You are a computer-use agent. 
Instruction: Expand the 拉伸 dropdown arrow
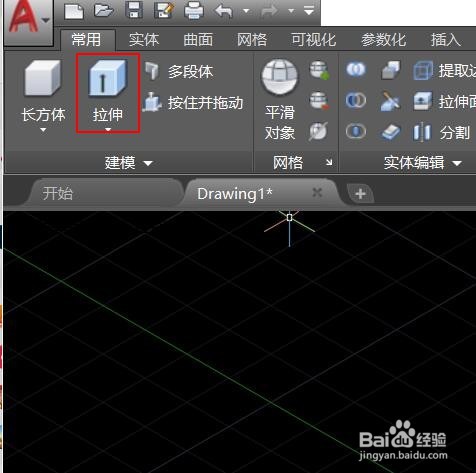[x=108, y=129]
